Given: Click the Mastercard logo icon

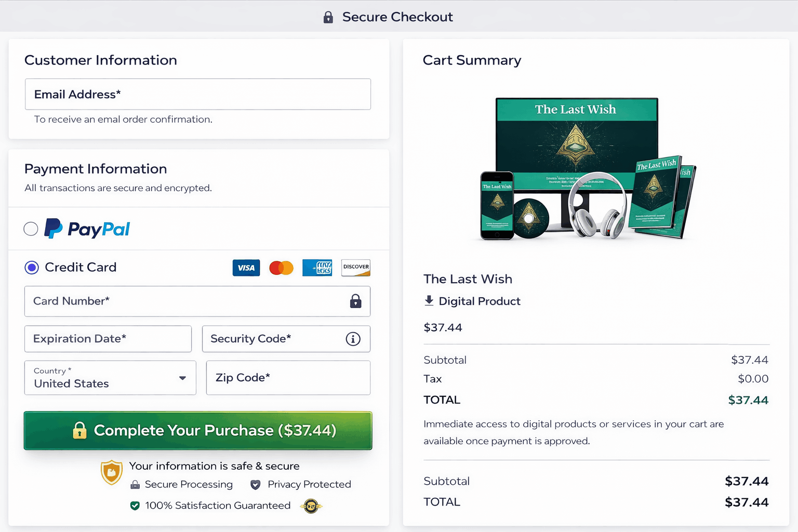Looking at the screenshot, I should click(x=282, y=268).
